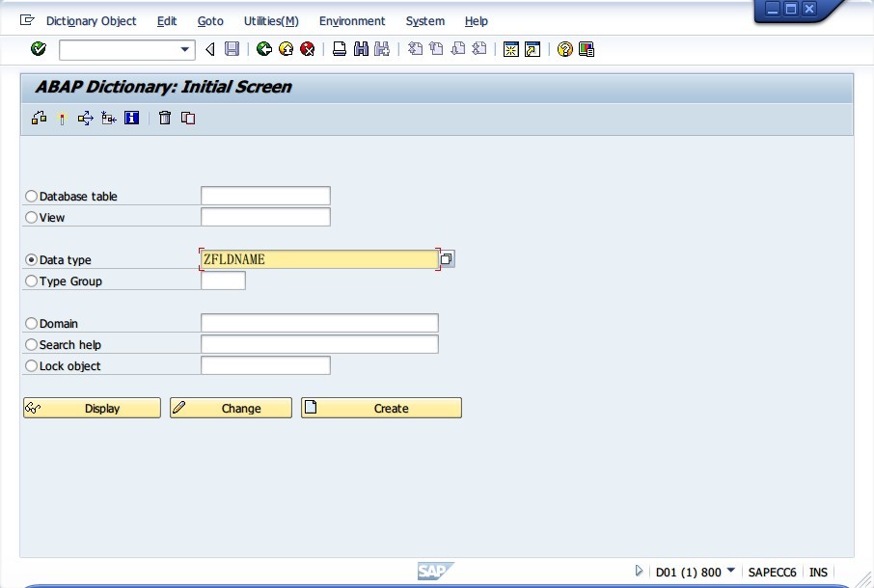Toggle the INS insert mode indicator

(818, 572)
